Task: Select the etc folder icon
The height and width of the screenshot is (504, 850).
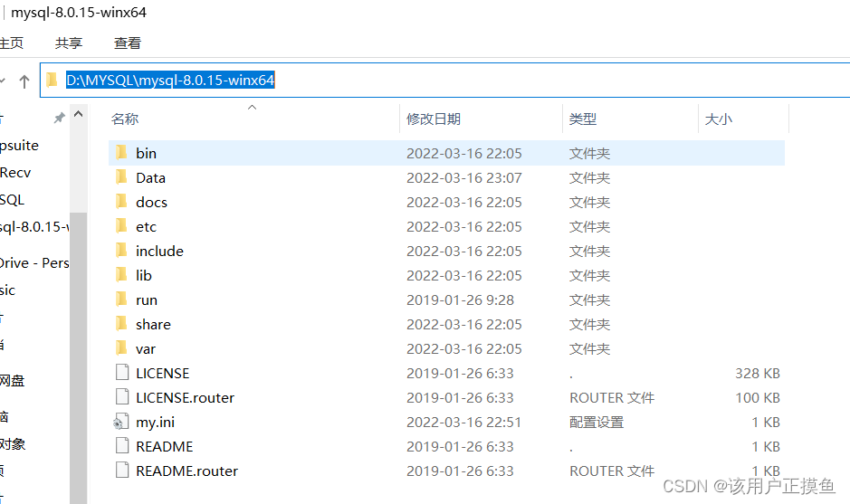Action: (122, 226)
